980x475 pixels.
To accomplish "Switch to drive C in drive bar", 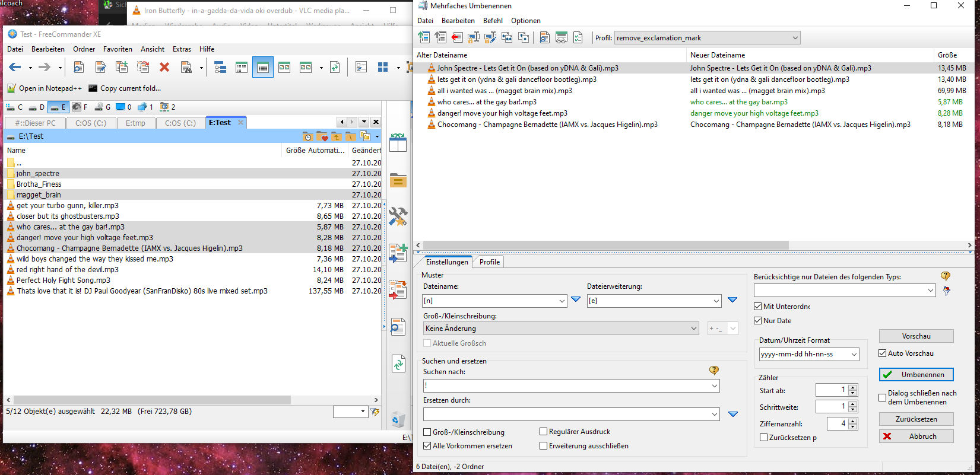I will (15, 107).
